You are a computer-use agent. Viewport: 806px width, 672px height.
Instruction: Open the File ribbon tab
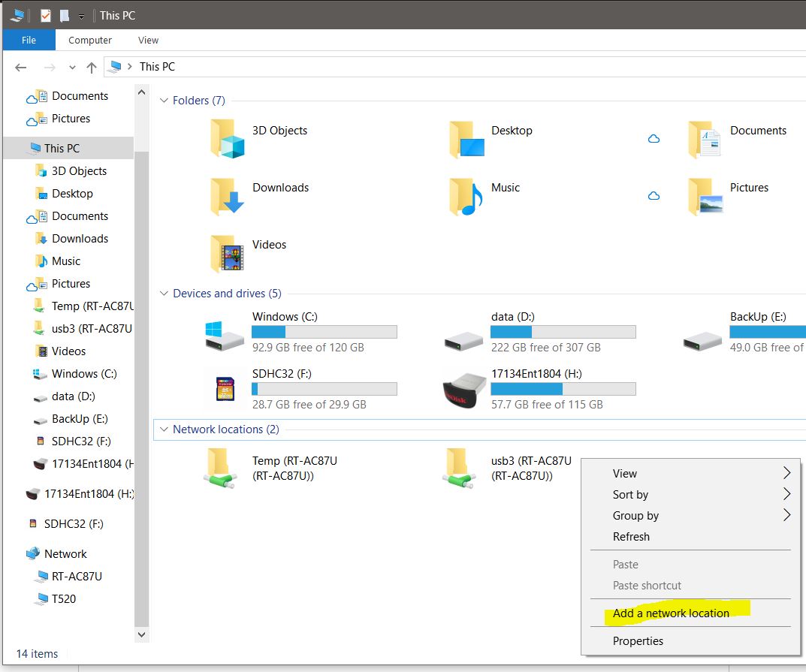pyautogui.click(x=29, y=40)
